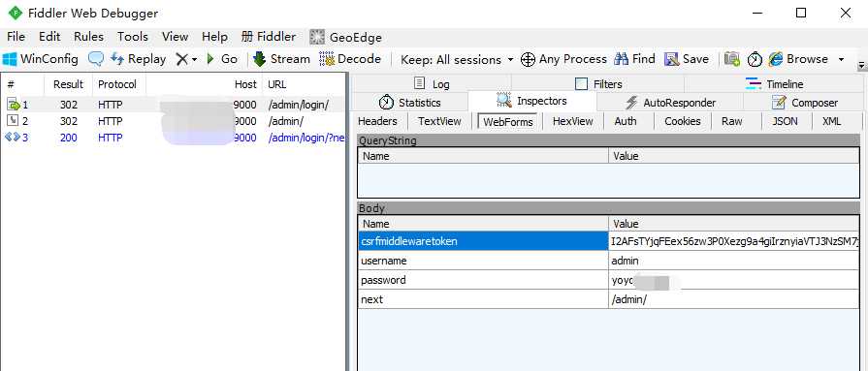Switch to the Log tab
This screenshot has height=371, width=868.
(432, 84)
